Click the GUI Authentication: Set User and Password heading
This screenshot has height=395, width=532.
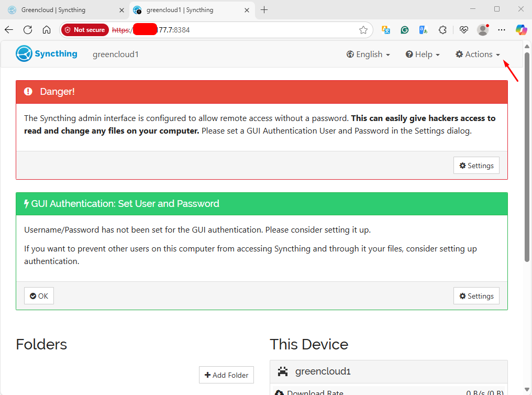(x=125, y=204)
